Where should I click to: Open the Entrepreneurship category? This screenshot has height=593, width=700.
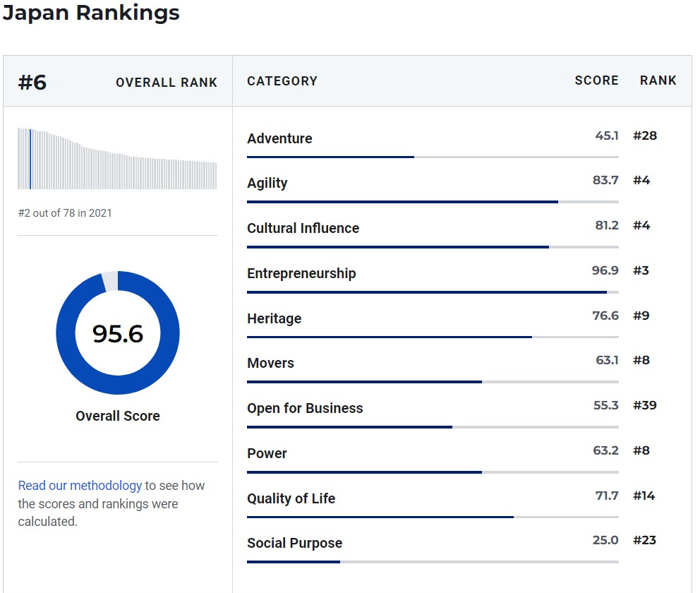pyautogui.click(x=301, y=273)
